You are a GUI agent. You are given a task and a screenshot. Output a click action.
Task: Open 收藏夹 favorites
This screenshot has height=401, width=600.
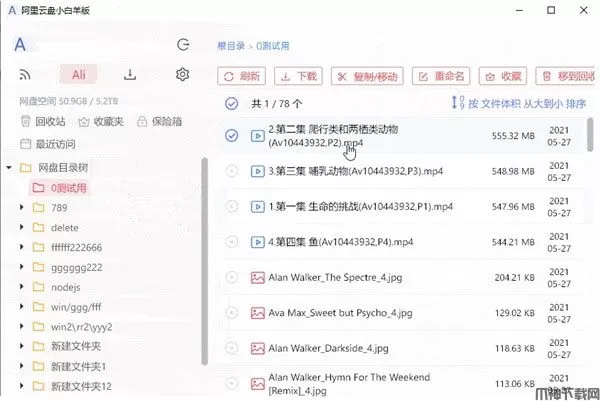101,122
